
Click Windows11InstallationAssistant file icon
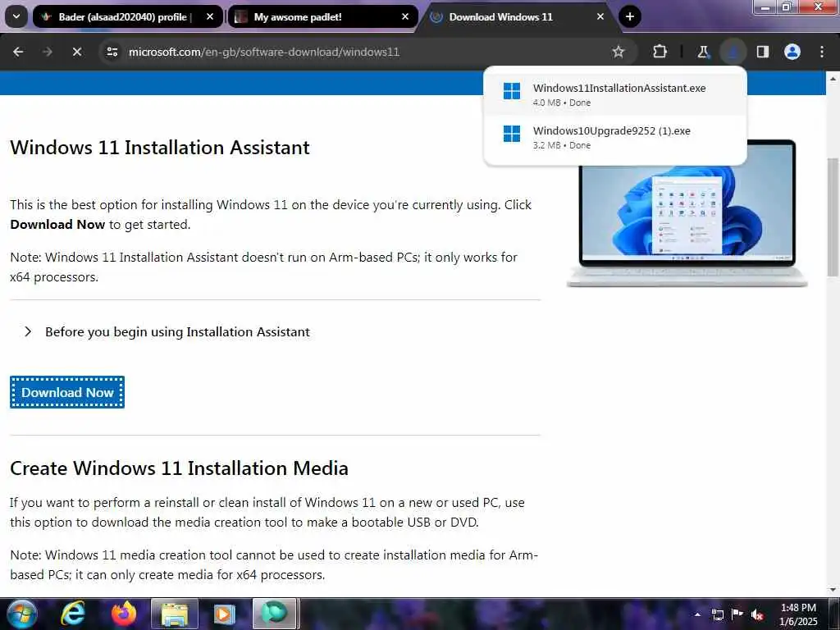[x=512, y=91]
